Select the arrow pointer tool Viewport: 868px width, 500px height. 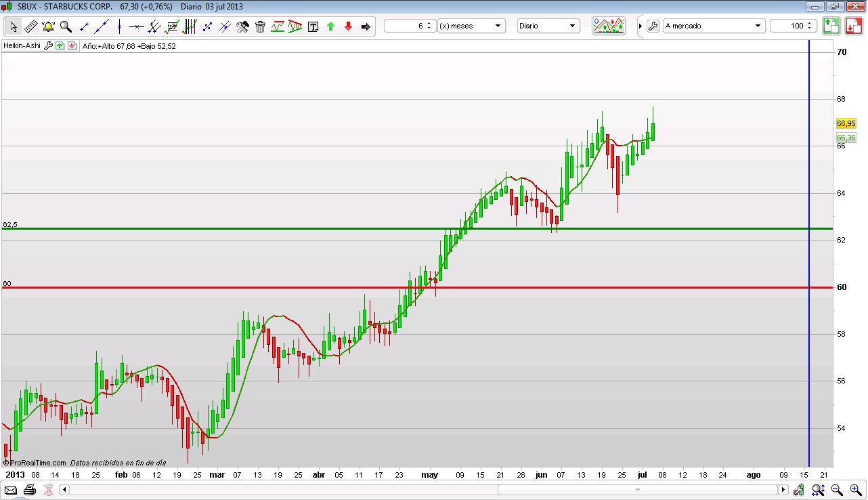[14, 26]
